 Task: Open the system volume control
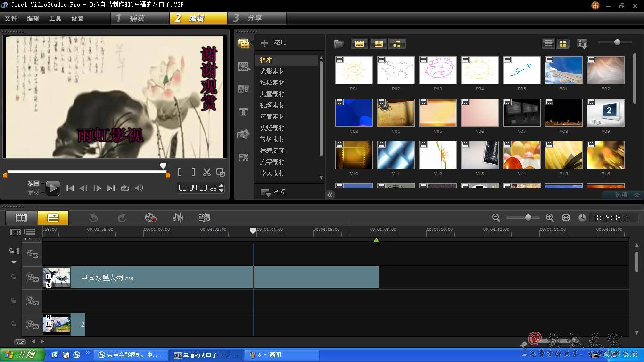(139, 188)
